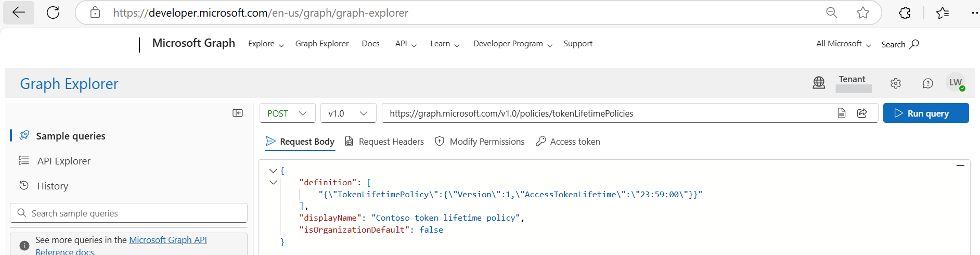Open the v1.0 version dropdown
980x255 pixels.
[x=348, y=113]
